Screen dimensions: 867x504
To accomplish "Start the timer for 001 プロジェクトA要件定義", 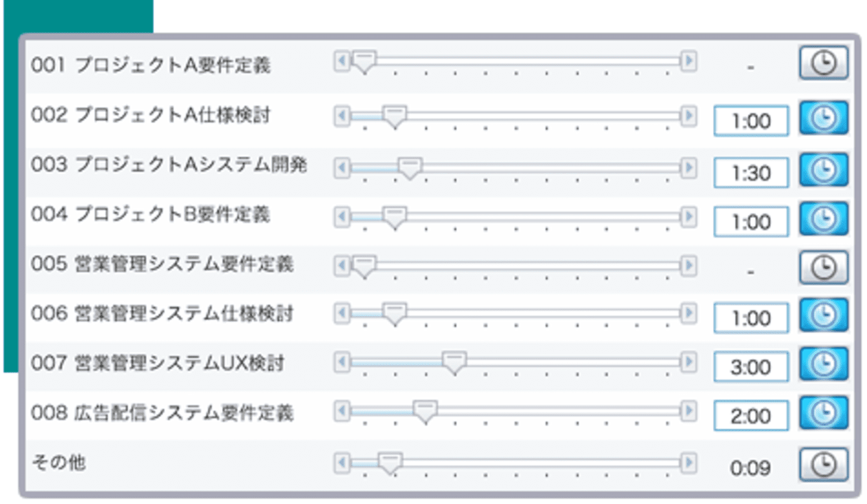I will coord(824,63).
